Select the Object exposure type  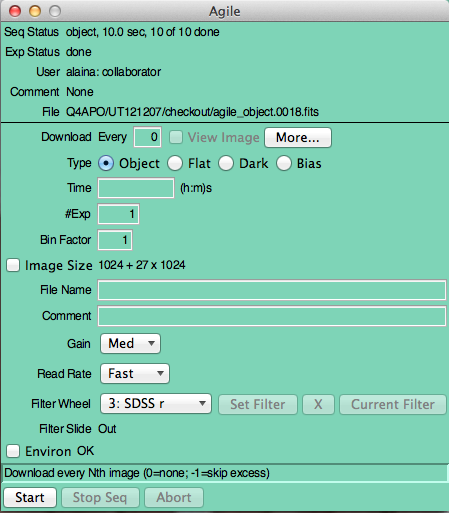(x=106, y=164)
